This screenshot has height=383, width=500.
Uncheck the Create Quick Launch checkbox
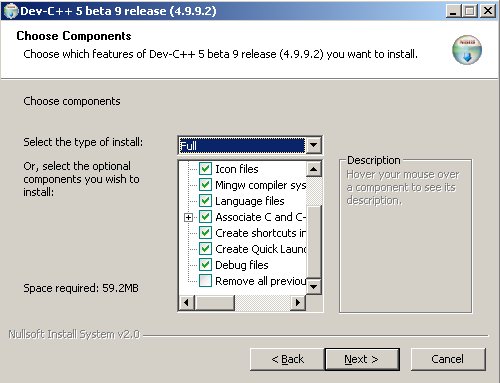[205, 249]
